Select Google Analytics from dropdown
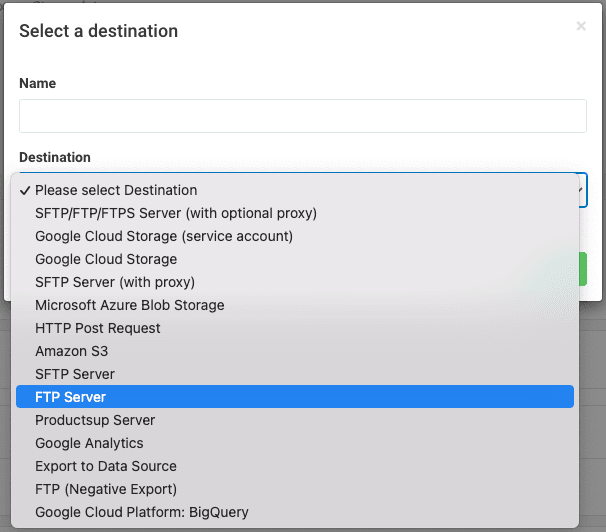The height and width of the screenshot is (532, 606). tap(89, 443)
